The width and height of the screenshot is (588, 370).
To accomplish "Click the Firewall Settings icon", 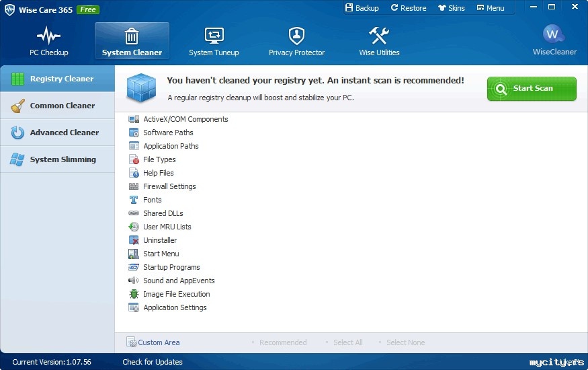I will pos(134,186).
